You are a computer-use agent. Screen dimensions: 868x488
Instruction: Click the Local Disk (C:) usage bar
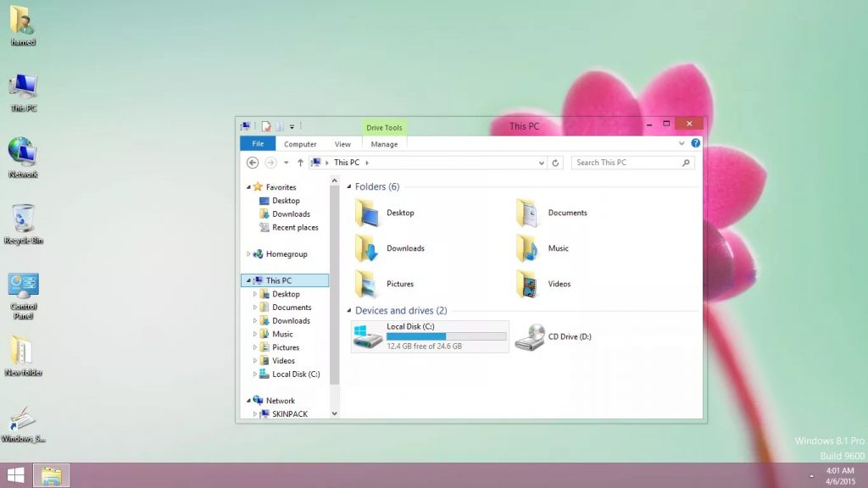pos(446,335)
